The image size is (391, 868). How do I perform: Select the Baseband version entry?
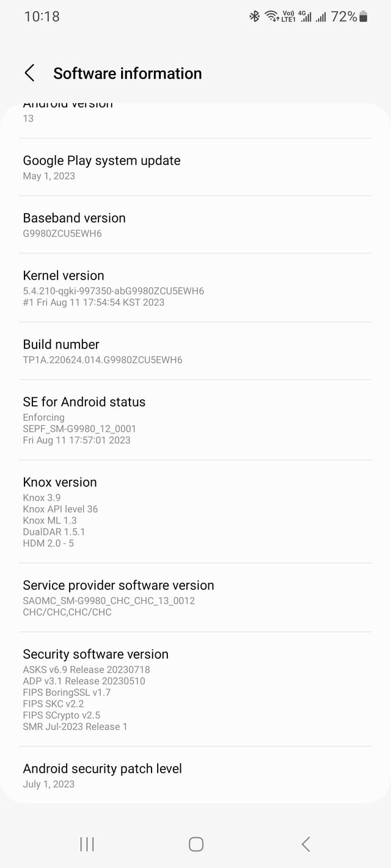(195, 225)
